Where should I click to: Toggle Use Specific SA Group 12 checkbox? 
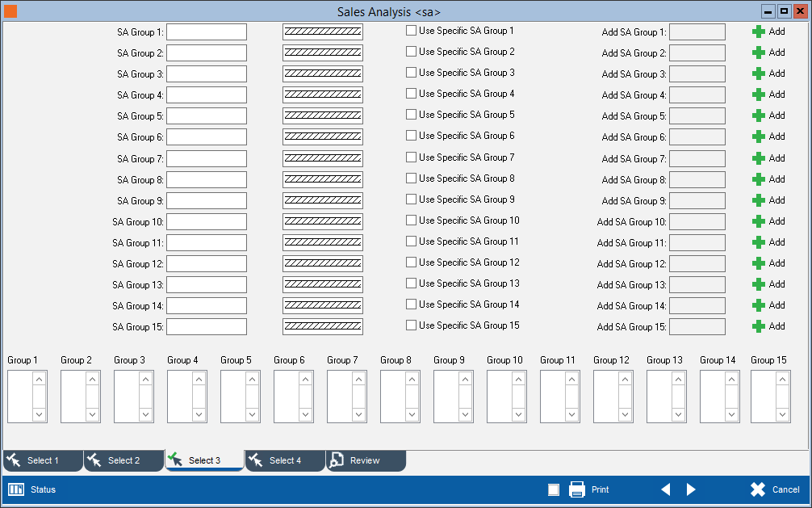point(412,262)
